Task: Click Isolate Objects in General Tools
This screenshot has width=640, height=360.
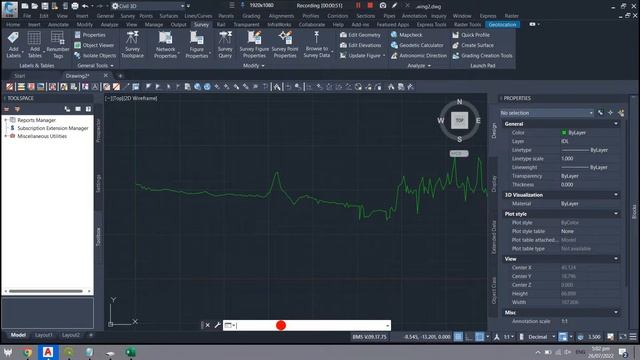Action: coord(95,56)
